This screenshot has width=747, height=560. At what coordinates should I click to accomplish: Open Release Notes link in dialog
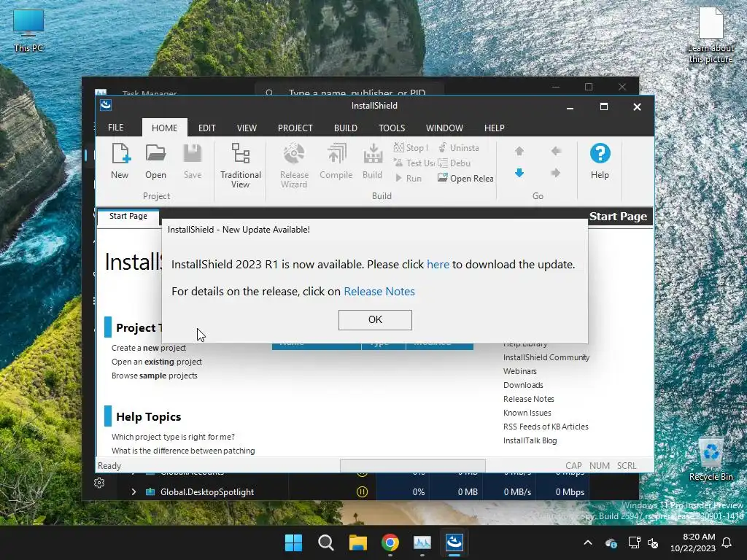379,292
